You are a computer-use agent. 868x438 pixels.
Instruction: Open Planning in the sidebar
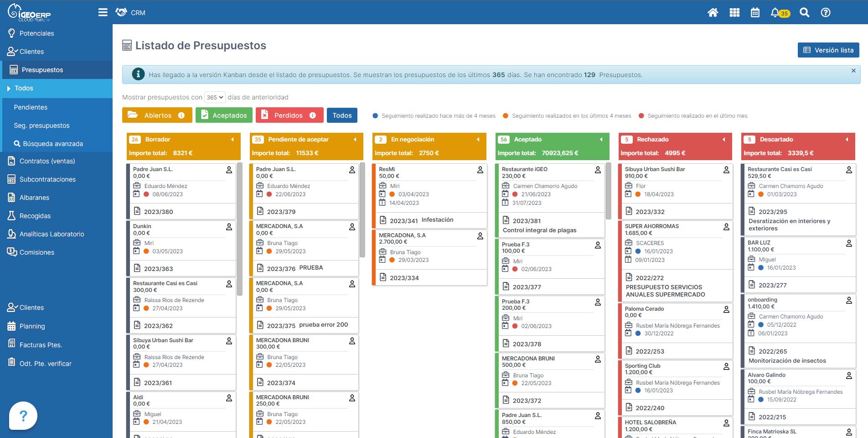(57, 326)
